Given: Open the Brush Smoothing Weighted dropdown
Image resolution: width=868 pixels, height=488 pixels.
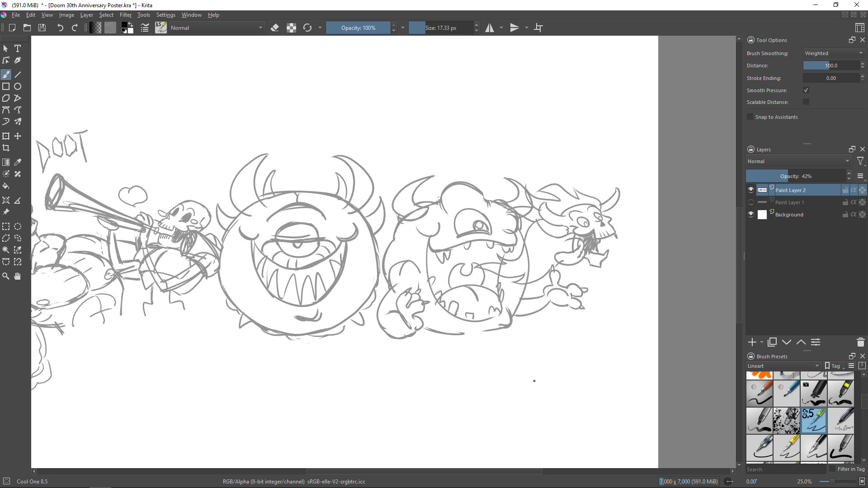Looking at the screenshot, I should [834, 53].
